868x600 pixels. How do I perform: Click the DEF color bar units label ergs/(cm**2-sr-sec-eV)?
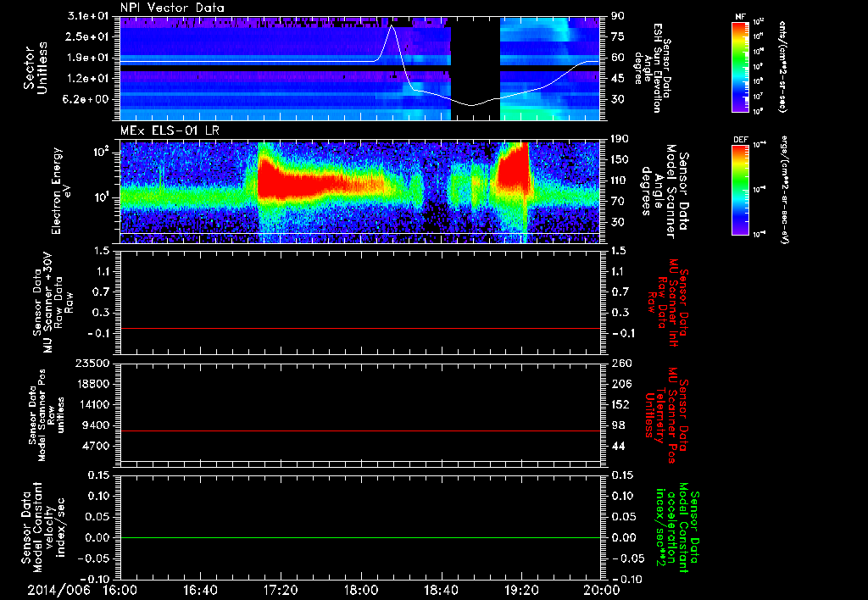click(x=783, y=190)
